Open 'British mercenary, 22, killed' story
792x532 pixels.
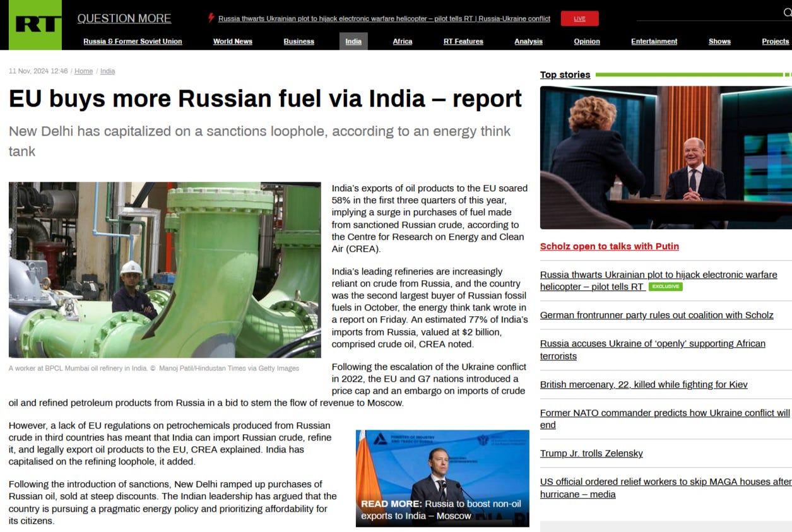pyautogui.click(x=644, y=384)
